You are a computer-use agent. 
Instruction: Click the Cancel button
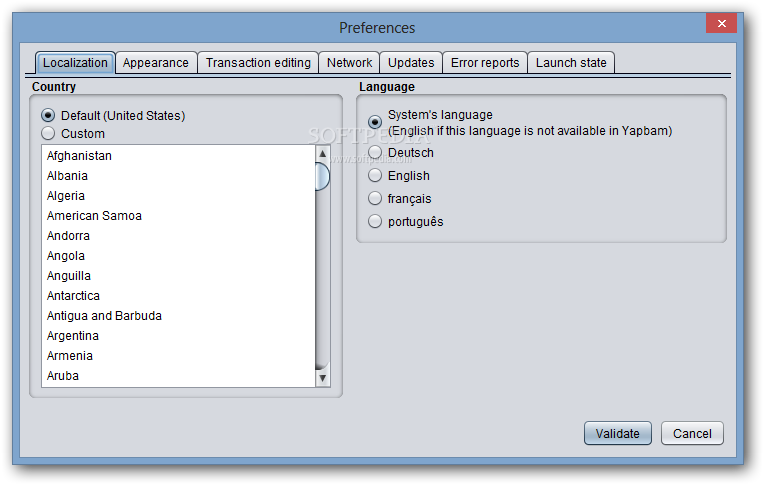692,433
